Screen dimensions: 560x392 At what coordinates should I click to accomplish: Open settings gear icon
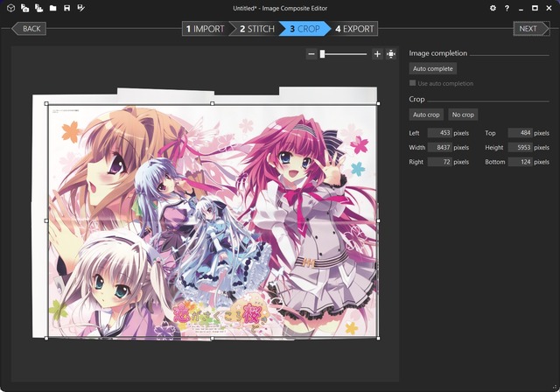pos(493,8)
